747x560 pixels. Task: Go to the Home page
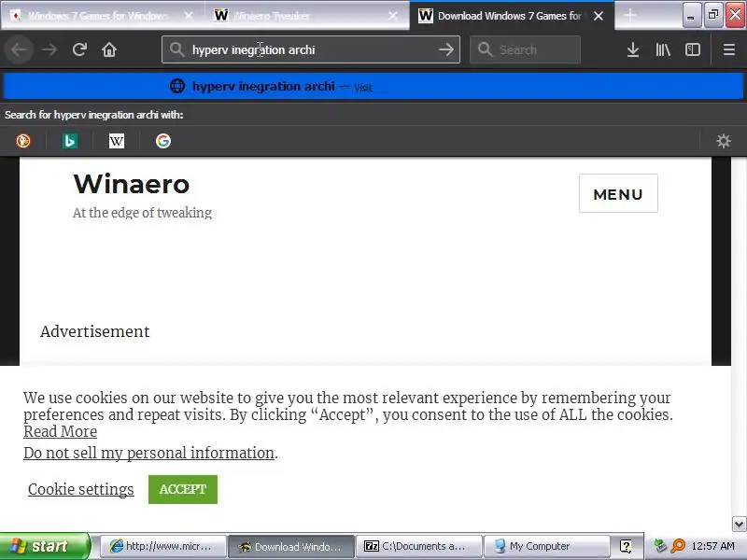click(109, 49)
